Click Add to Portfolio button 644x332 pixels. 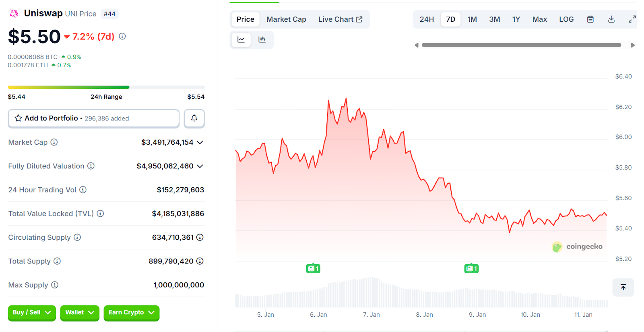[93, 118]
